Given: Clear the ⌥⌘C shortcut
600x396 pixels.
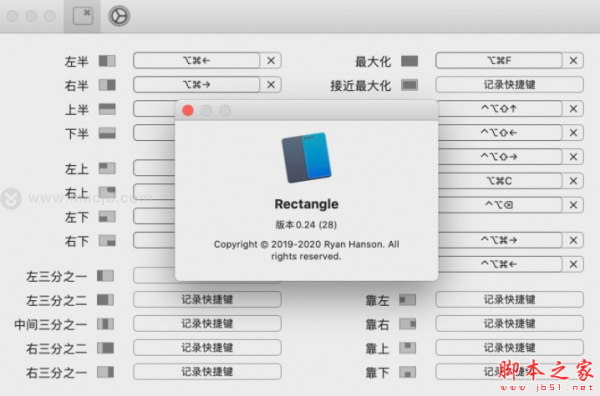Looking at the screenshot, I should (573, 181).
